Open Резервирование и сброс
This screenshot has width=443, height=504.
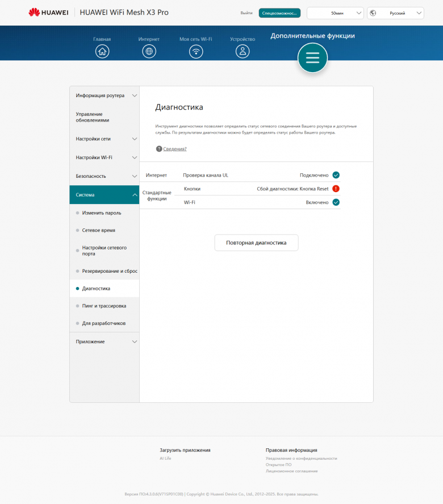point(105,271)
